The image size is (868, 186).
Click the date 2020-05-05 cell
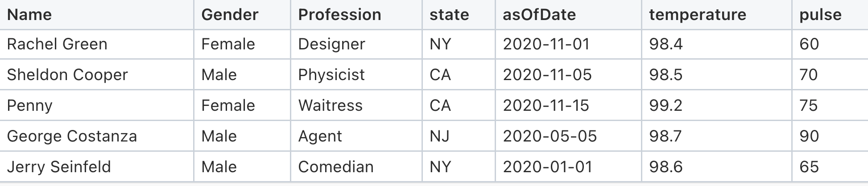(550, 136)
